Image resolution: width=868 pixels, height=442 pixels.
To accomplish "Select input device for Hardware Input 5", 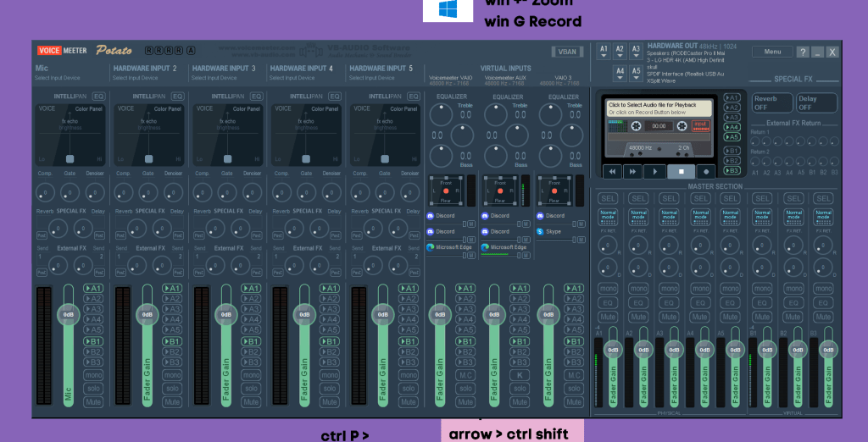I will [372, 78].
